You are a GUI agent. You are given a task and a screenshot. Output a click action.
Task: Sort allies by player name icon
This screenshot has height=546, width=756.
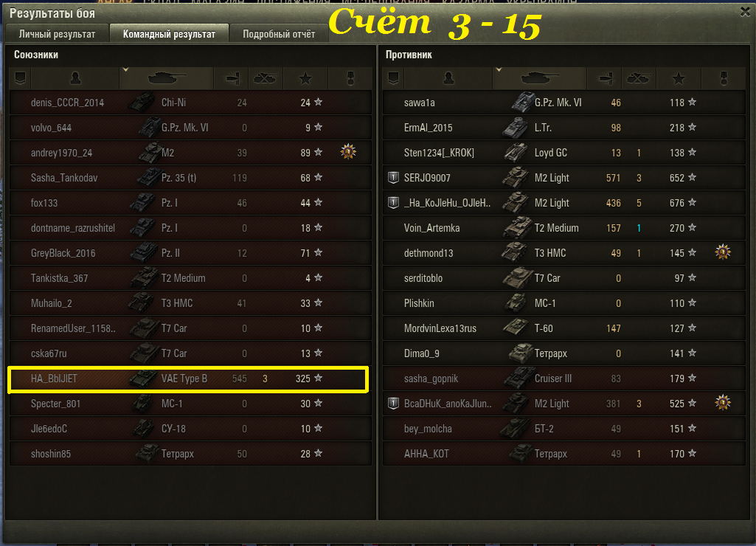pos(75,78)
